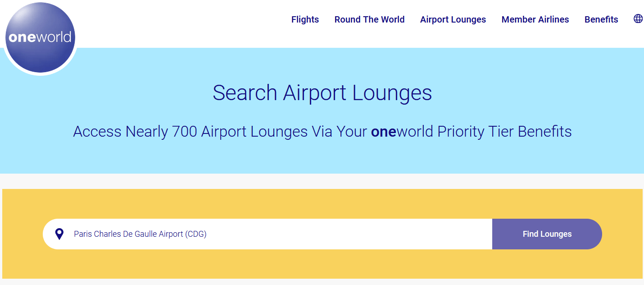Click "Priority Tier Benefits" in the subheading

(x=504, y=132)
